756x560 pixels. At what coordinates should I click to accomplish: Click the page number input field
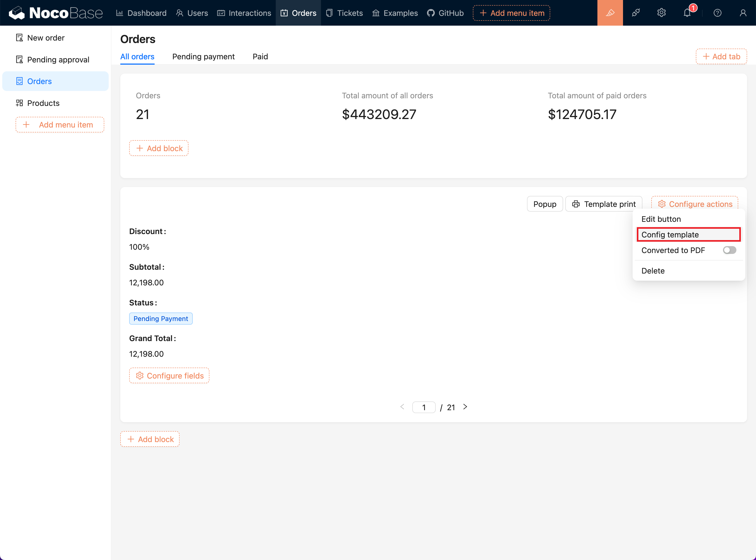(x=424, y=407)
